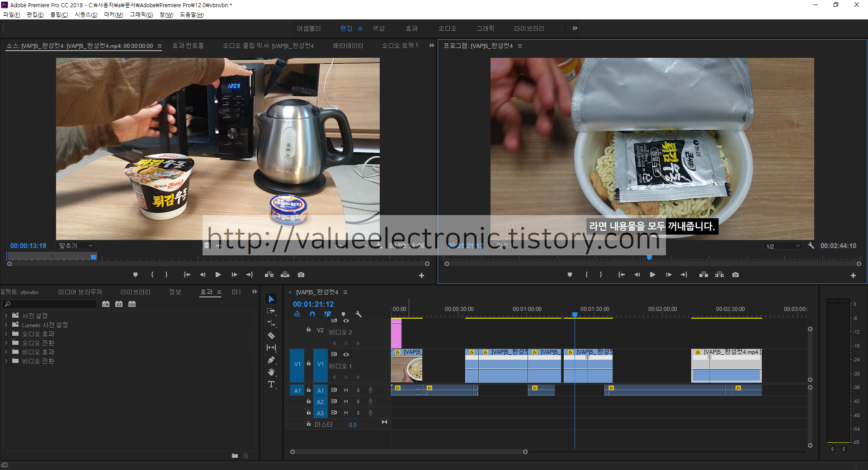Toggle video 1 track visibility eye
This screenshot has width=868, height=470.
point(346,354)
